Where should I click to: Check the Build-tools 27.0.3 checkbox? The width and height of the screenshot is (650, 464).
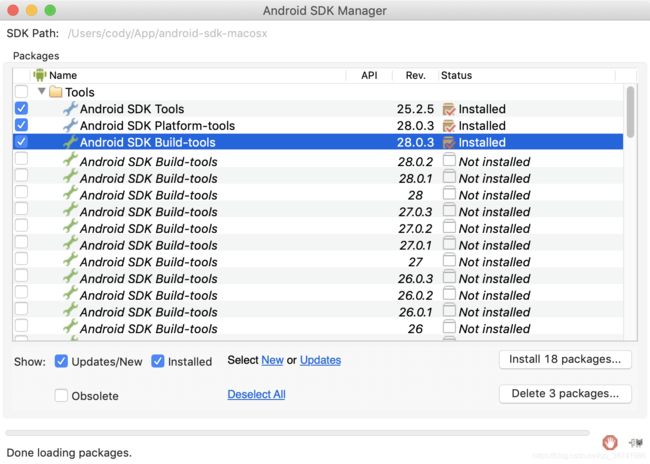(x=21, y=209)
